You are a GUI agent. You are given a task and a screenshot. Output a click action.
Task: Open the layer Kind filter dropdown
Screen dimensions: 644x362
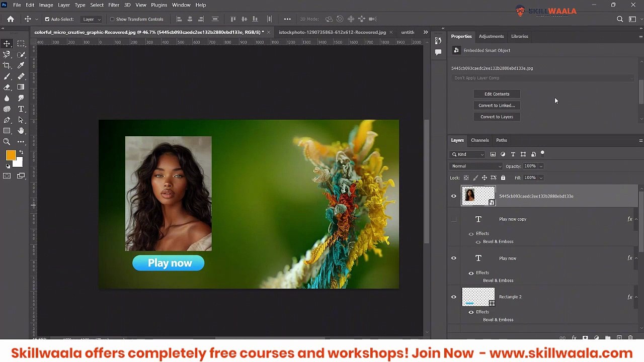click(x=468, y=154)
